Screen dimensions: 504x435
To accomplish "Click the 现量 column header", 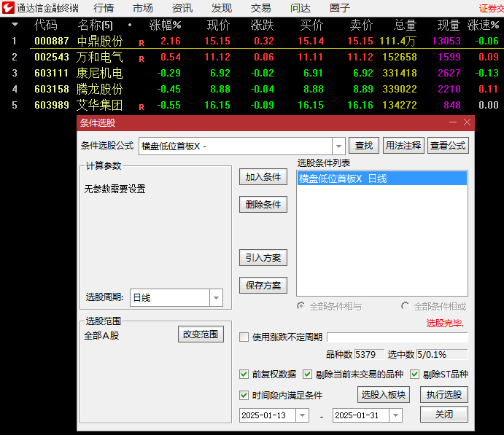I will pyautogui.click(x=449, y=25).
